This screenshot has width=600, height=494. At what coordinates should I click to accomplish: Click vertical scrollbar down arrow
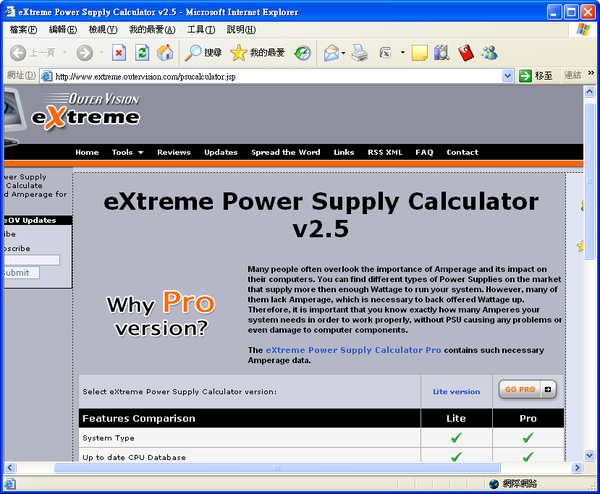(x=589, y=455)
